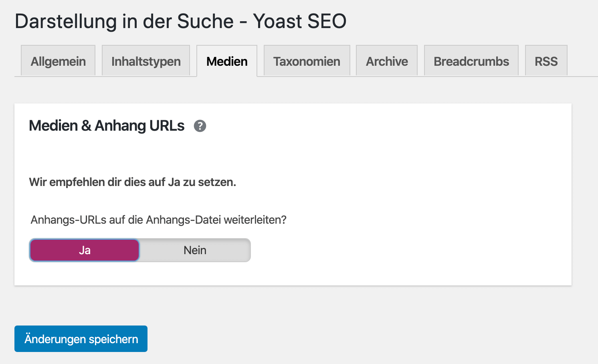Switch to the Breadcrumbs tab

tap(471, 61)
